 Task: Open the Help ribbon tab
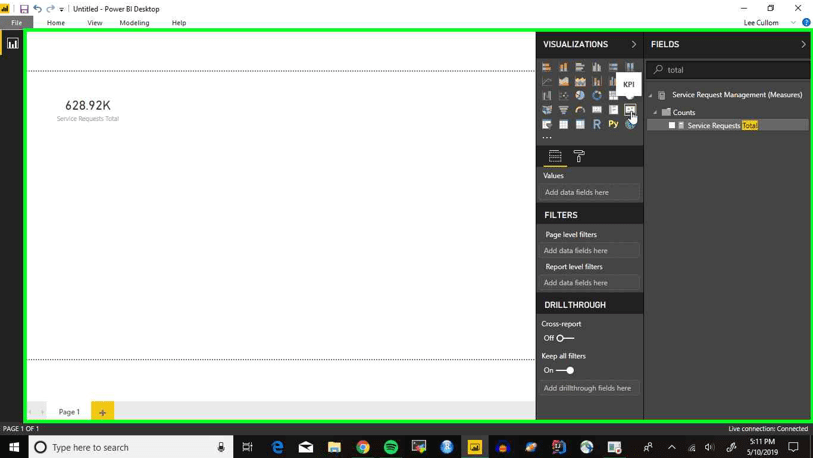click(179, 23)
